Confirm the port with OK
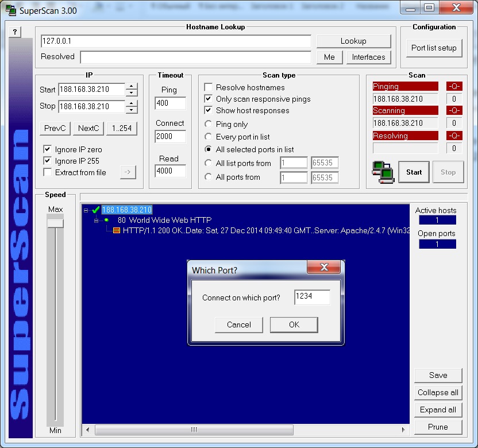The image size is (478, 448). pyautogui.click(x=294, y=325)
